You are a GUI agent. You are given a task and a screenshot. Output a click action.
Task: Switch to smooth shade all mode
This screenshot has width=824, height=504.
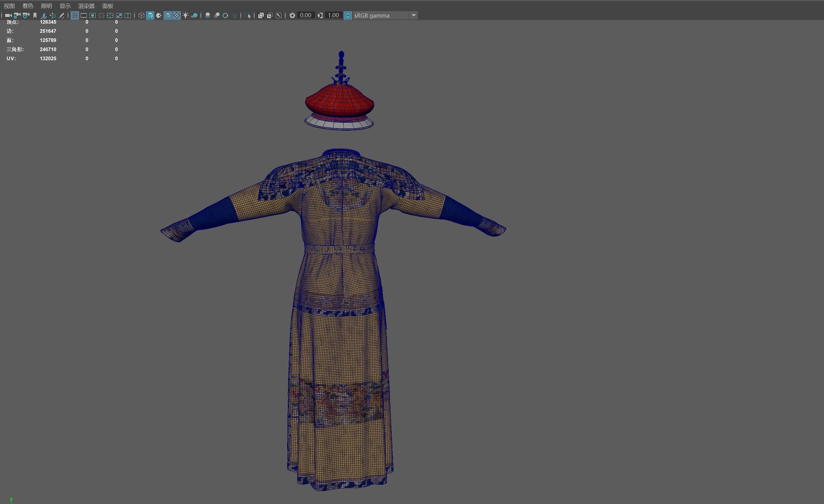[x=150, y=15]
